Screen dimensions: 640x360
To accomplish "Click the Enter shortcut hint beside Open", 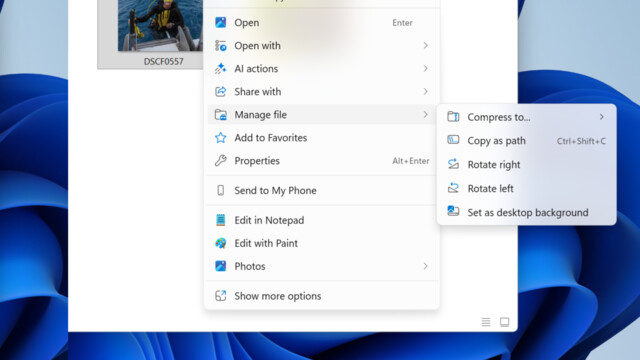I will tap(402, 23).
